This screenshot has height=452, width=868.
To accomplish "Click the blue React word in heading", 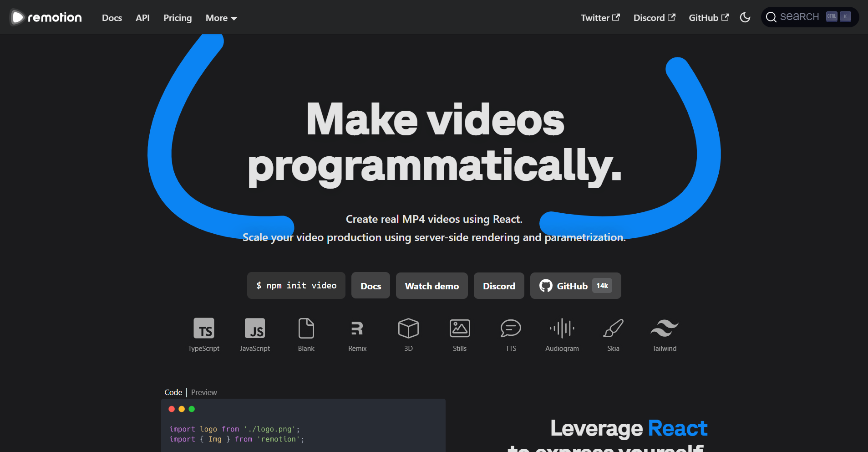I will [677, 428].
